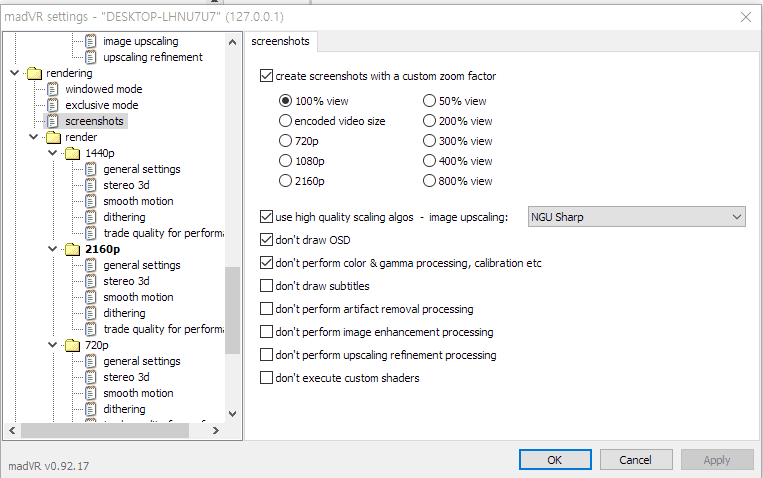Open the NGU Sharp image upscaling dropdown
Image resolution: width=763 pixels, height=478 pixels.
tap(636, 217)
